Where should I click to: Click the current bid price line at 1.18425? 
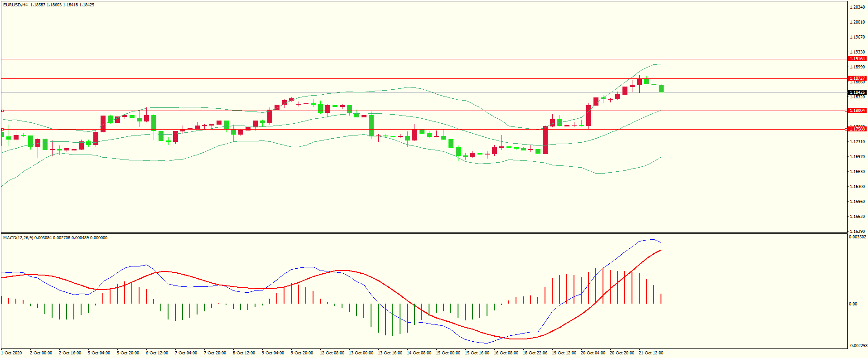coord(424,92)
